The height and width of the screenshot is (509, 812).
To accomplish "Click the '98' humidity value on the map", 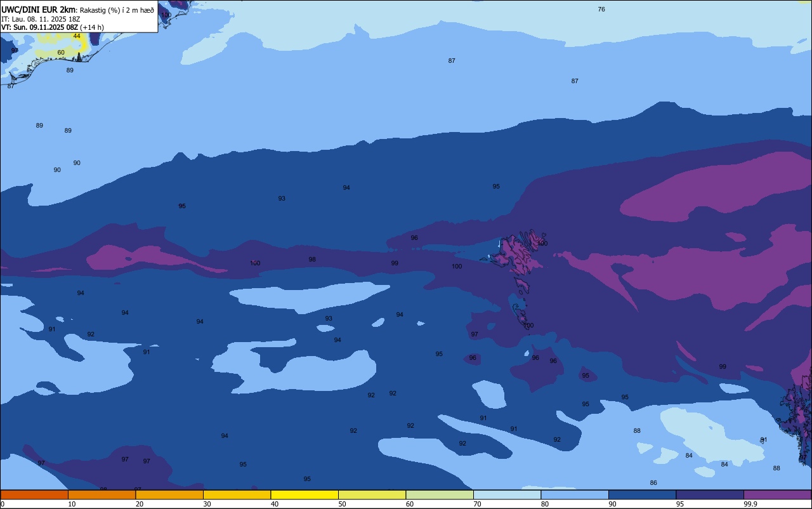I will click(x=312, y=260).
